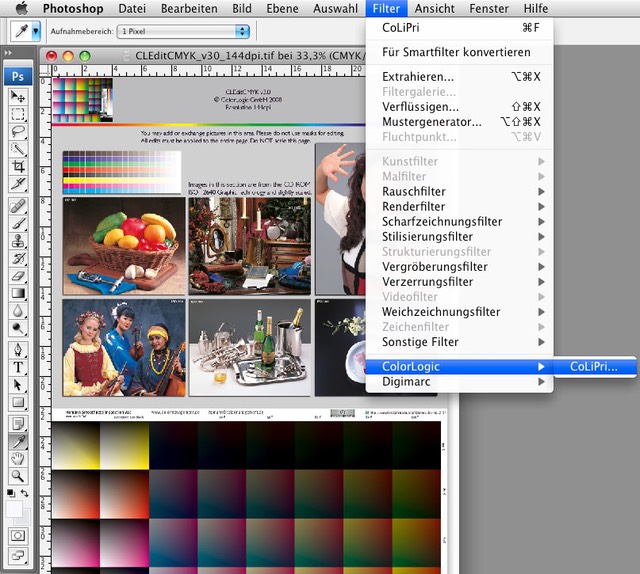Open the eyedropper tool preset picker arrow

click(x=36, y=31)
